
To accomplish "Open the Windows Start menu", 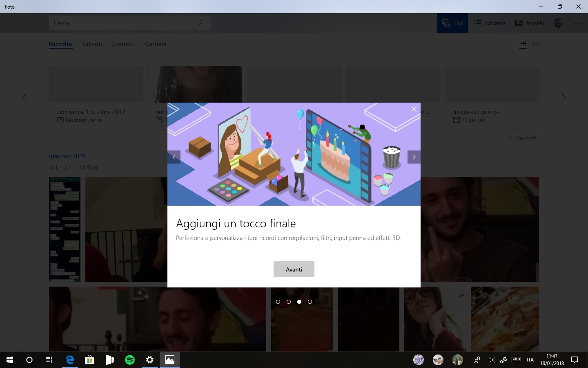I will click(x=10, y=360).
